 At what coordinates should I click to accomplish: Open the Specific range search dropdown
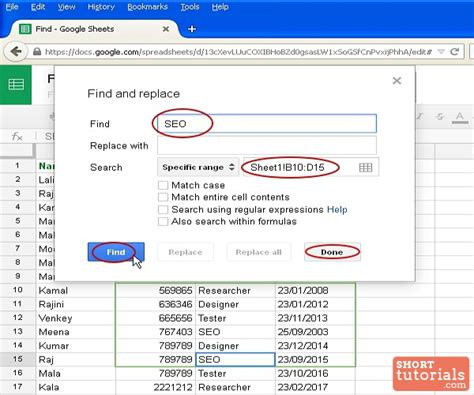coord(198,167)
